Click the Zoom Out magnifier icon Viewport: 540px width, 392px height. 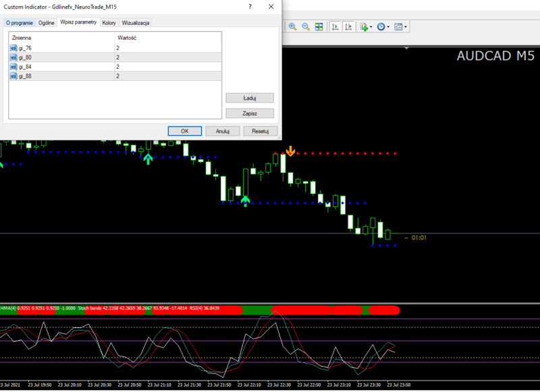click(305, 27)
